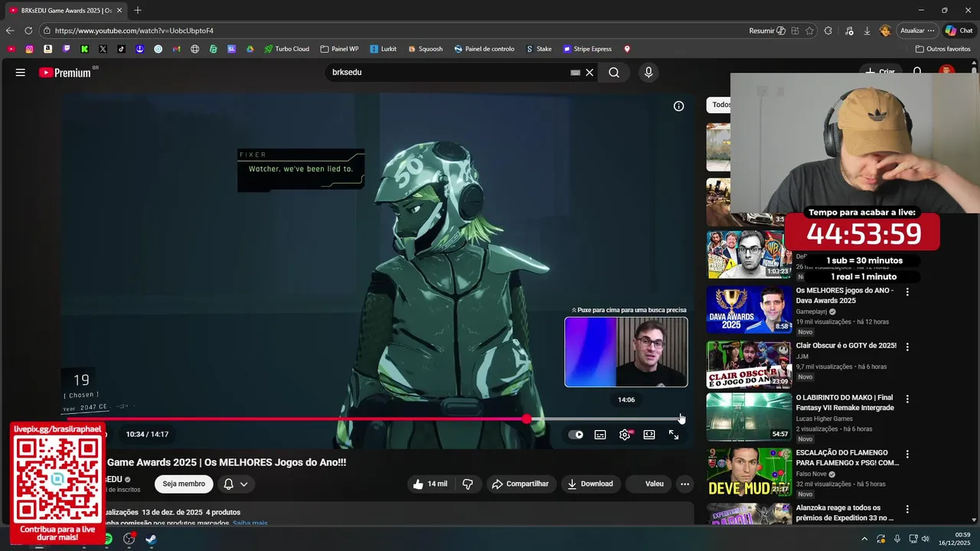Click the Download button

590,484
